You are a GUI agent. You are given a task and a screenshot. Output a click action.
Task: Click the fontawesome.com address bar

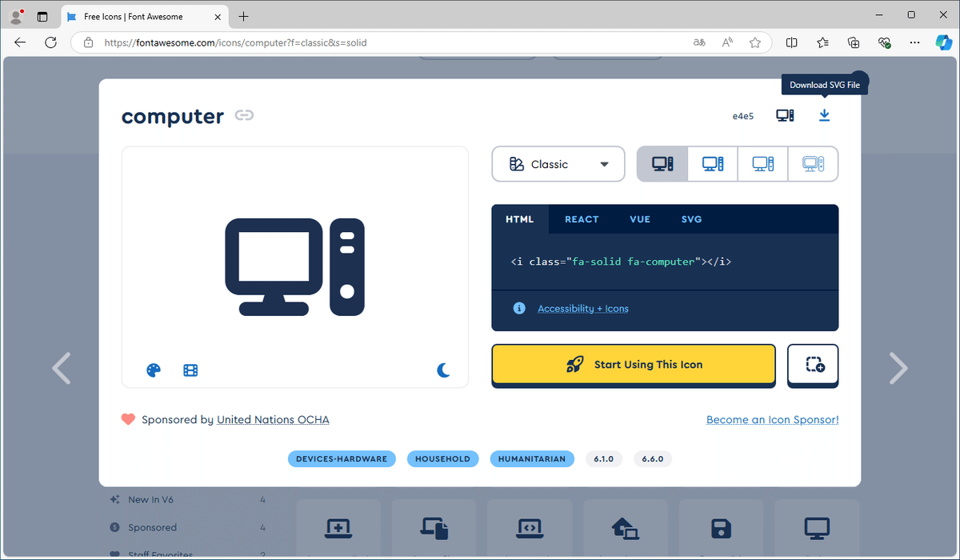tap(384, 42)
